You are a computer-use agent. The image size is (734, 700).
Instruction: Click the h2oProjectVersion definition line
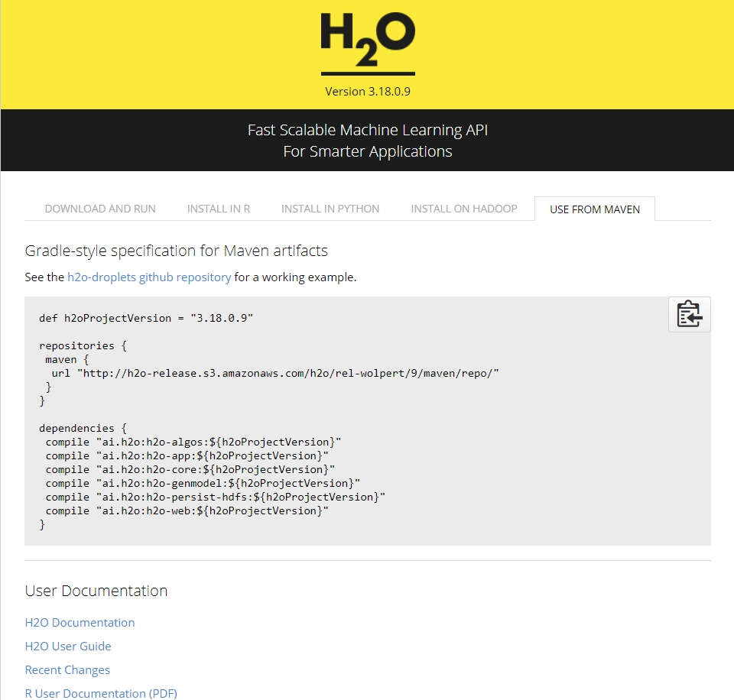click(x=146, y=318)
